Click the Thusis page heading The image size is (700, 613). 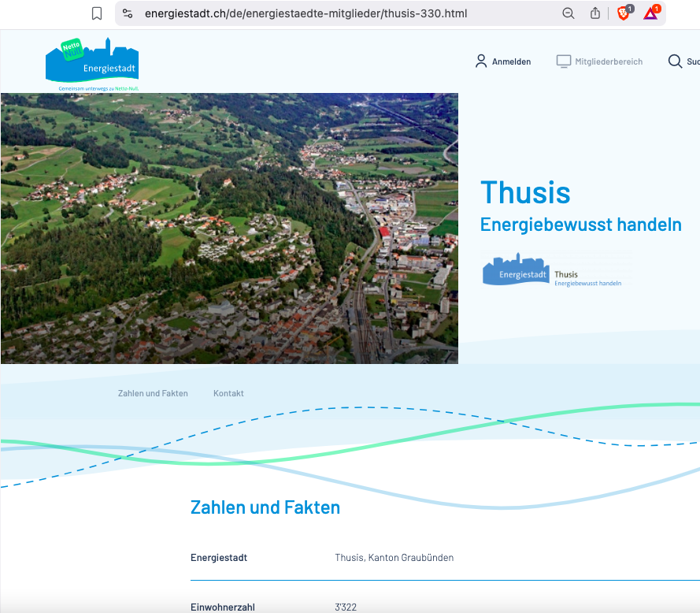[525, 193]
